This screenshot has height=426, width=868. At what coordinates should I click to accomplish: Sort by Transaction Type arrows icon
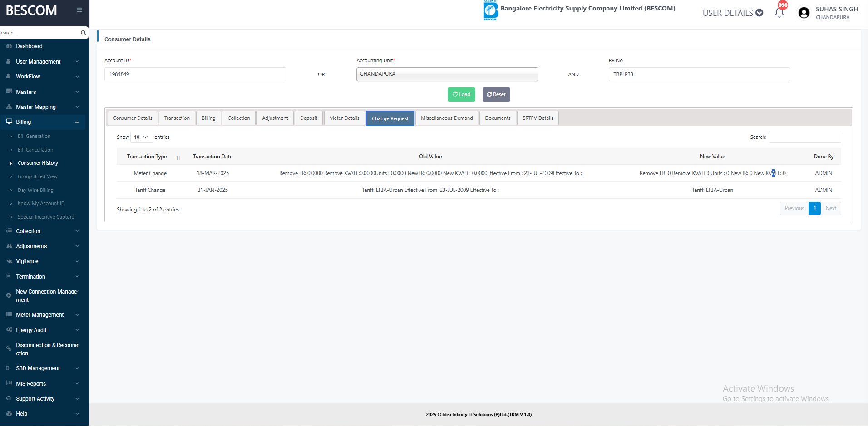[x=178, y=157]
